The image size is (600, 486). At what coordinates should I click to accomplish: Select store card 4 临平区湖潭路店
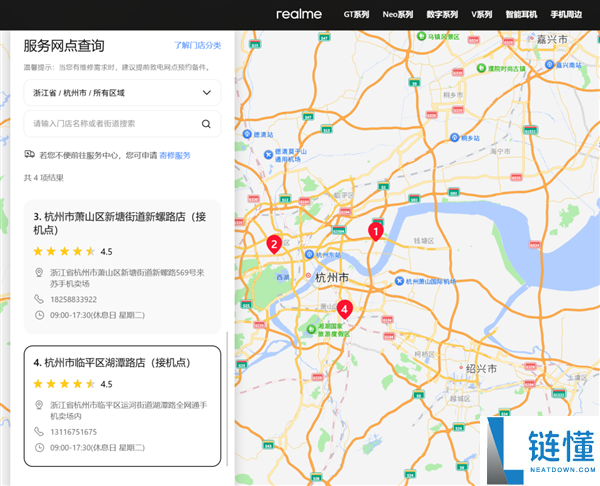click(x=122, y=406)
